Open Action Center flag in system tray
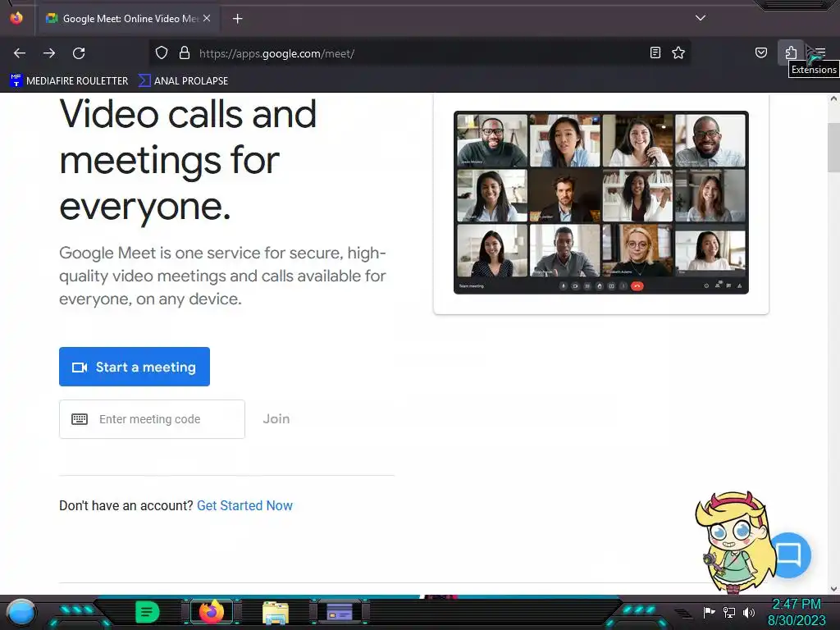 (x=709, y=612)
